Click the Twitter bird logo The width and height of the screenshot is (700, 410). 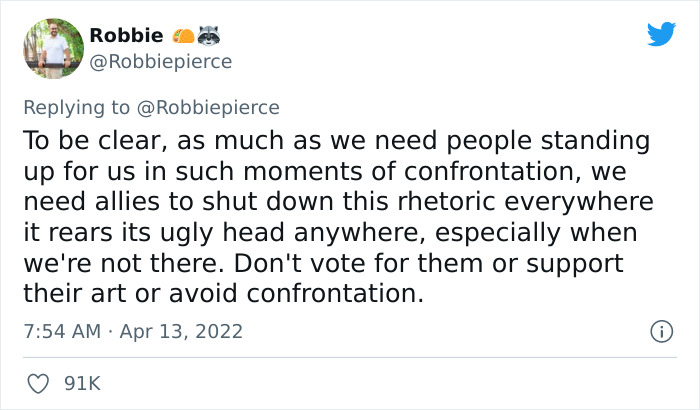[661, 35]
